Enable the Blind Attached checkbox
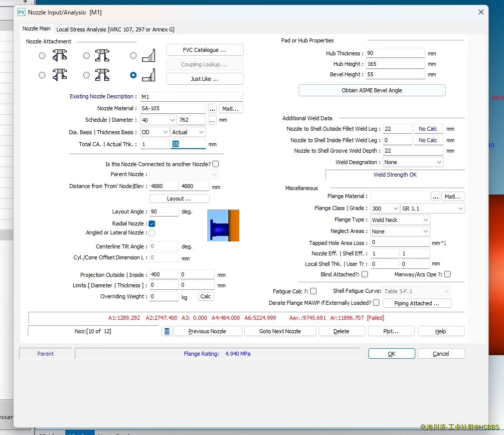Screen dimensions: 504x435 tap(365, 274)
